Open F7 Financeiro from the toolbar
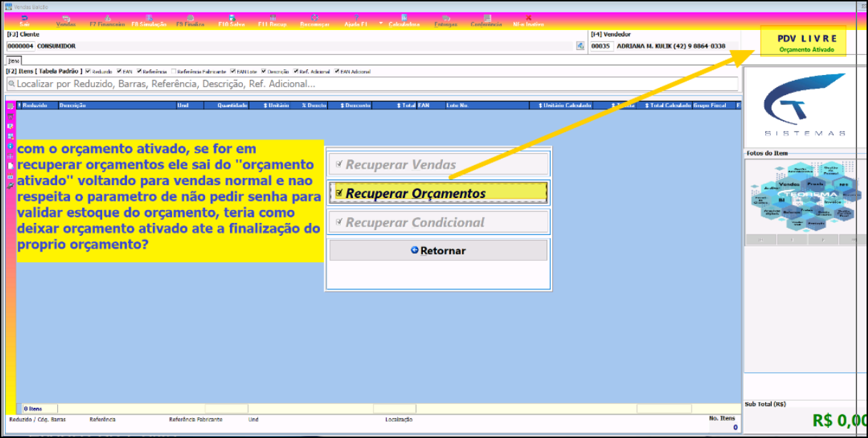868x438 pixels. pyautogui.click(x=107, y=21)
